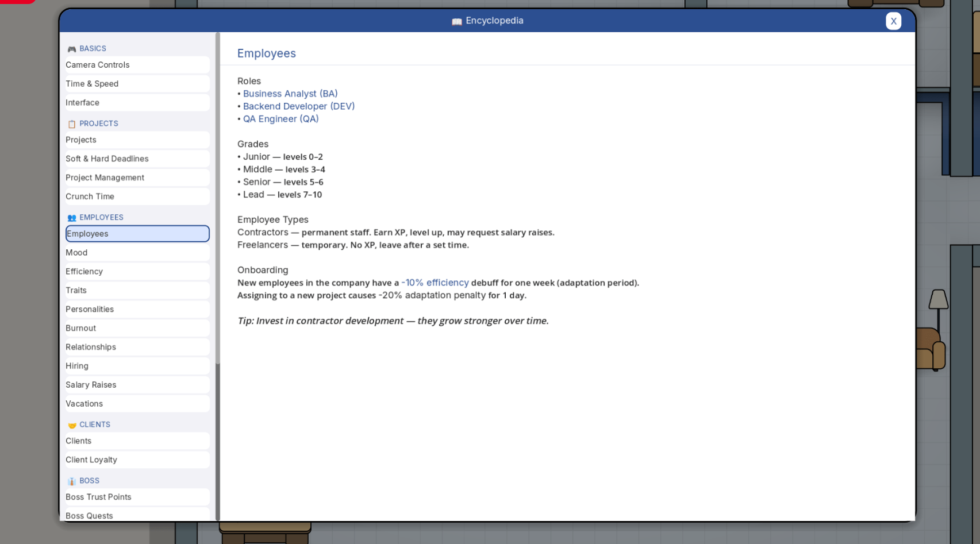
Task: Open the Salary Raises article
Action: pos(137,385)
